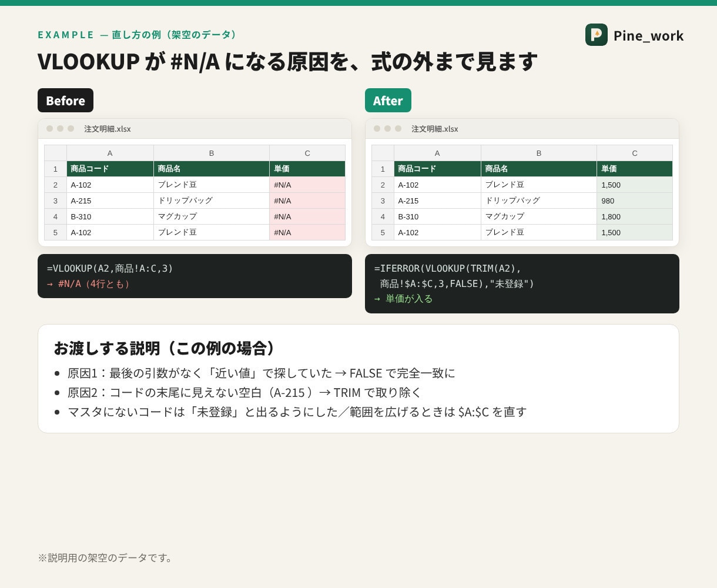Screen dimensions: 717x588
Task: Click A-215 cell in Before sheet
Action: click(x=110, y=201)
